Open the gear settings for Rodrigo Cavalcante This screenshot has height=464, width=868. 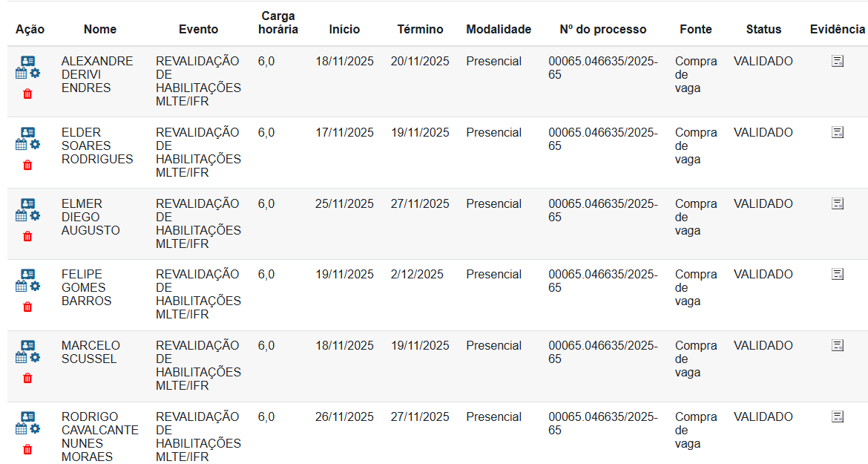point(35,429)
